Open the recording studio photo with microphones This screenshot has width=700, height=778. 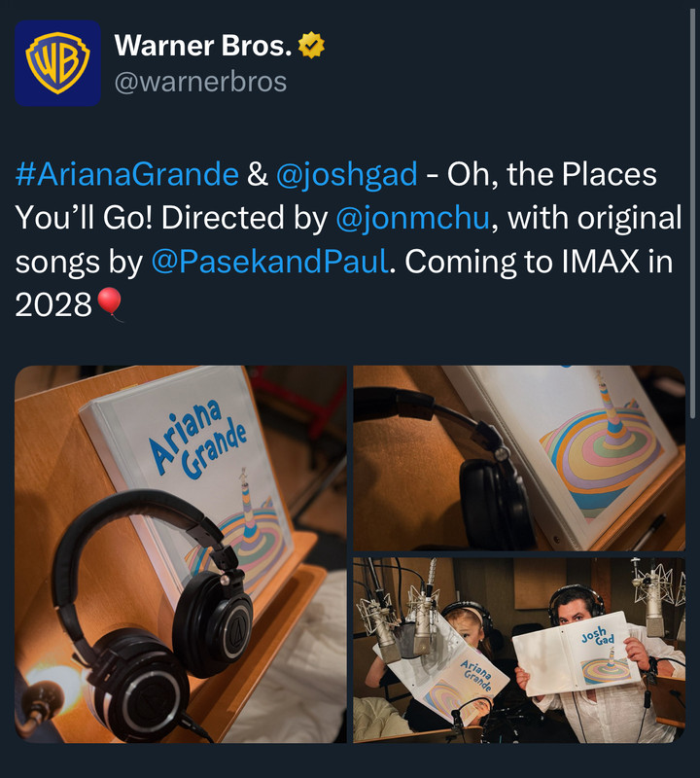[x=519, y=650]
